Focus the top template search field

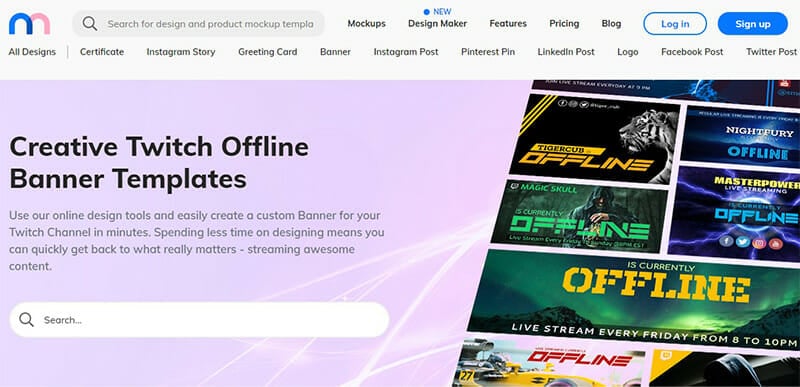pos(198,23)
